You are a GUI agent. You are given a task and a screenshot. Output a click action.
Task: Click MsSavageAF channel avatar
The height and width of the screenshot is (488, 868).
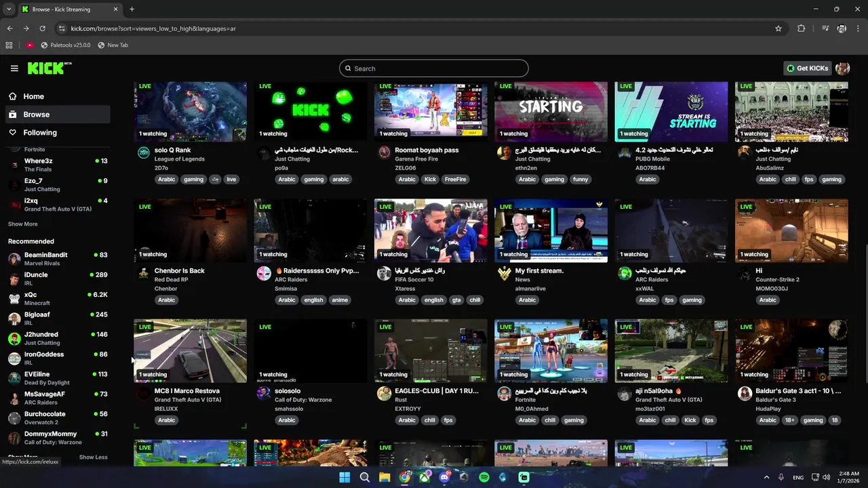(14, 398)
